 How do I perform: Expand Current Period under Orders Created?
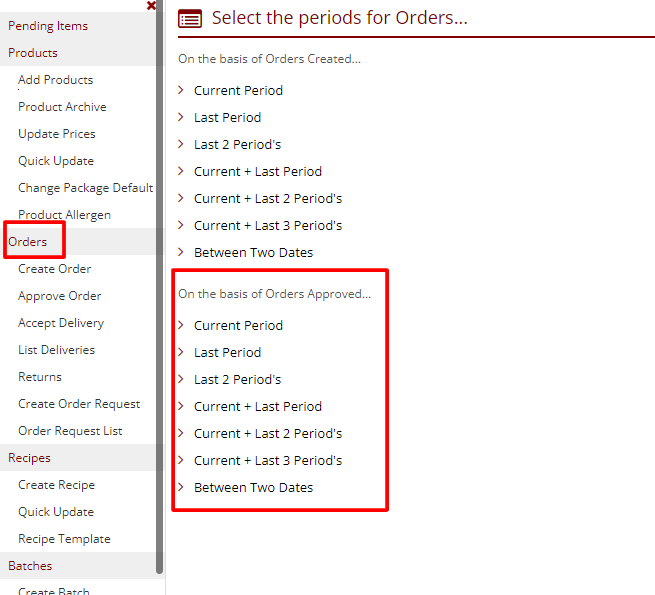pyautogui.click(x=238, y=90)
